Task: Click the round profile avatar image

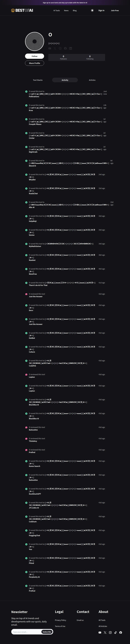Action: pos(35,41)
